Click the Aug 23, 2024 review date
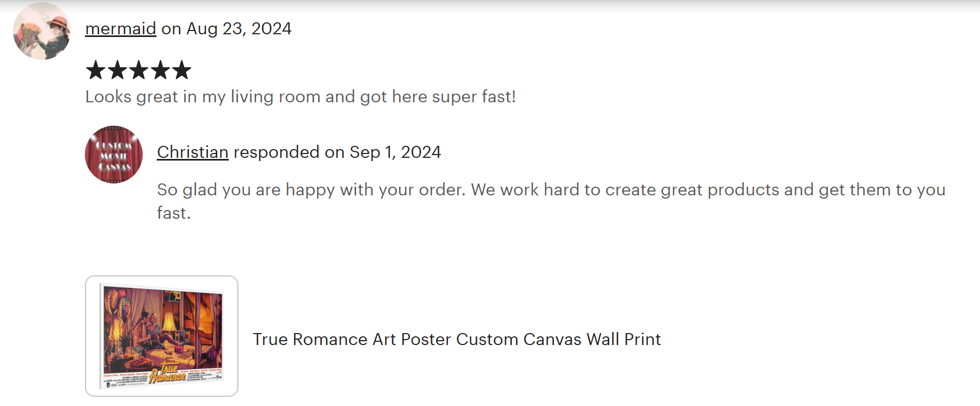This screenshot has height=406, width=980. (x=239, y=28)
